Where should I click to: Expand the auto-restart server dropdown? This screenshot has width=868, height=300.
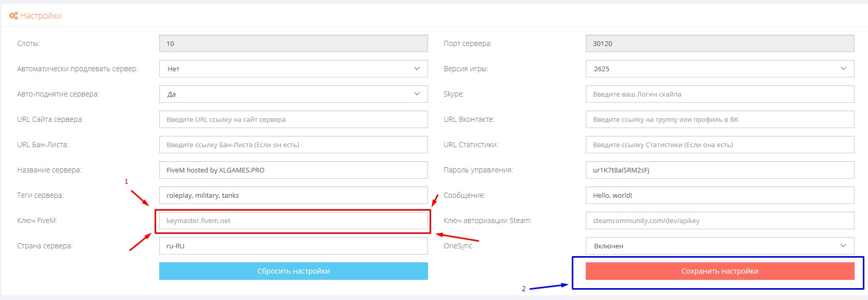[293, 94]
